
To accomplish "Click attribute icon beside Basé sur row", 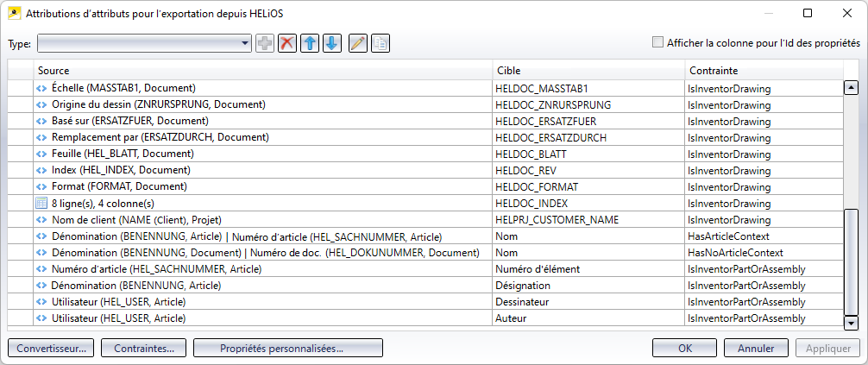I will point(41,121).
